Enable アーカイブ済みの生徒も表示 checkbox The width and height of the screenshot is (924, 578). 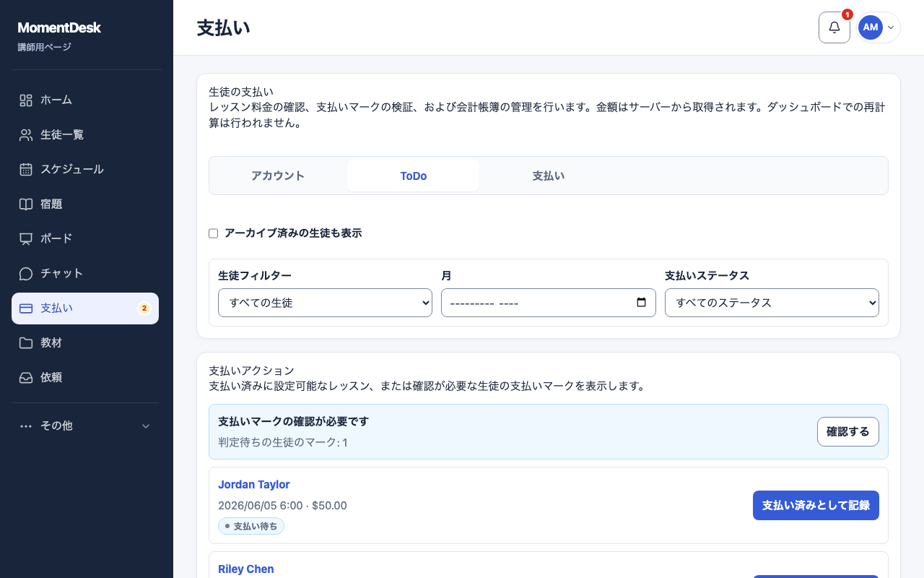[213, 233]
